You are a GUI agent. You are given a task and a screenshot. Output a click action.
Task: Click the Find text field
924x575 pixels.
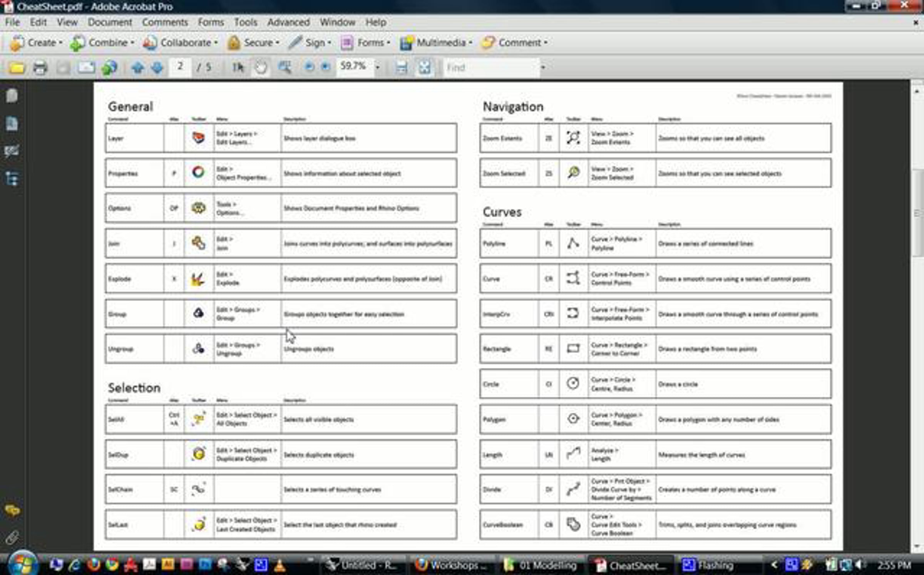point(491,67)
